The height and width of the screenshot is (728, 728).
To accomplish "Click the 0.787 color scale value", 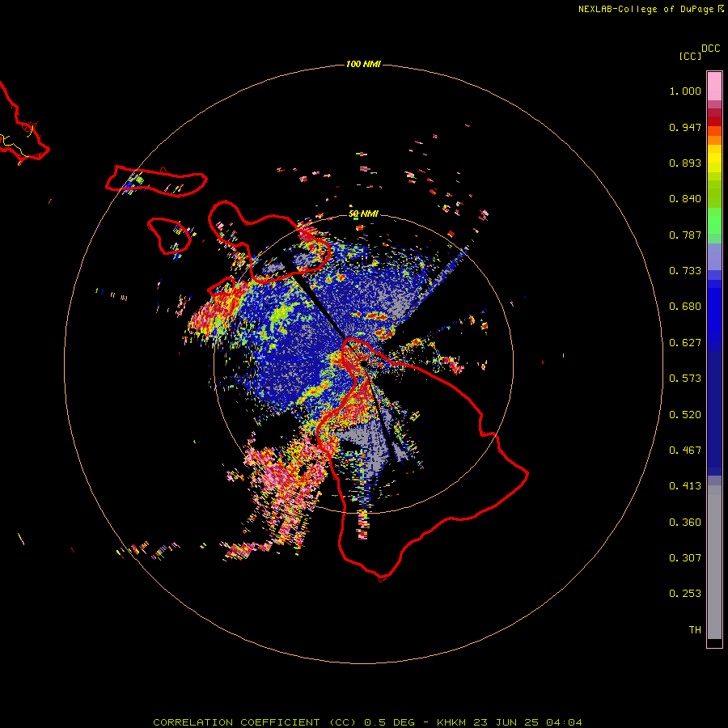I will tap(685, 235).
